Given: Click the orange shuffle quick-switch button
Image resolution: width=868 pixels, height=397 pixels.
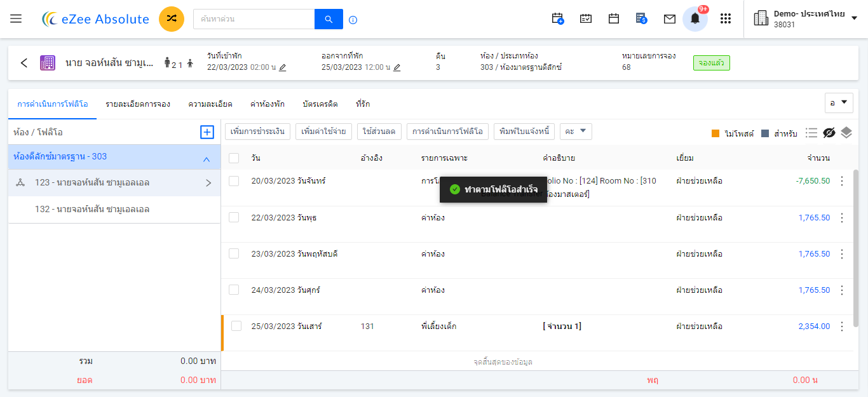Looking at the screenshot, I should (172, 19).
